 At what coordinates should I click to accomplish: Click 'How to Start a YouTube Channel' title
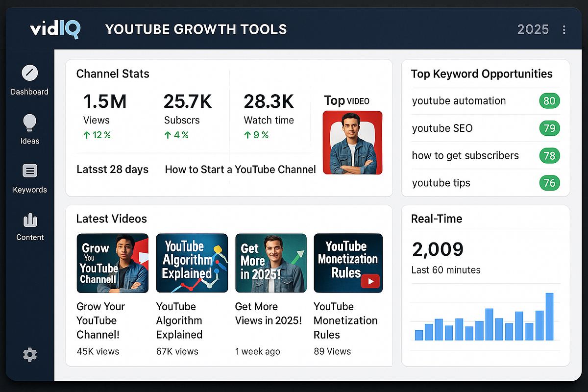click(x=241, y=170)
